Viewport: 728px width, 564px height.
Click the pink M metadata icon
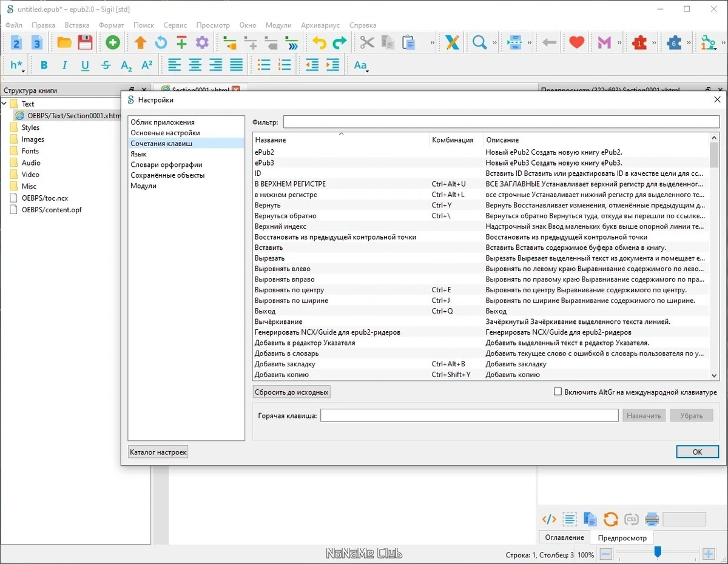click(x=604, y=42)
